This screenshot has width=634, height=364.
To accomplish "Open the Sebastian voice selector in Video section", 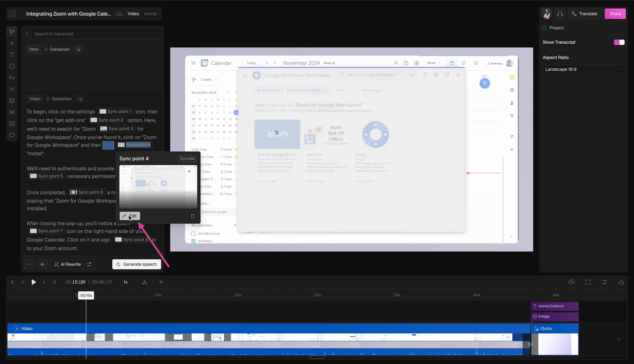I will click(59, 99).
